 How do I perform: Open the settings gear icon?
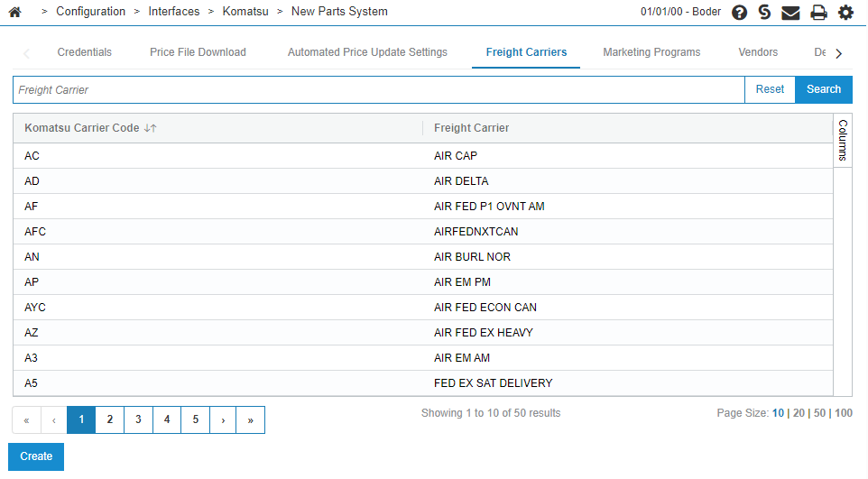click(x=845, y=13)
